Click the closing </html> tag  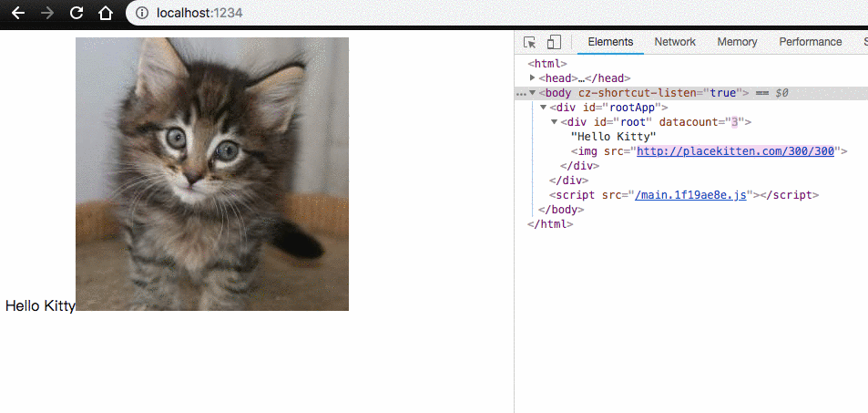pyautogui.click(x=550, y=224)
